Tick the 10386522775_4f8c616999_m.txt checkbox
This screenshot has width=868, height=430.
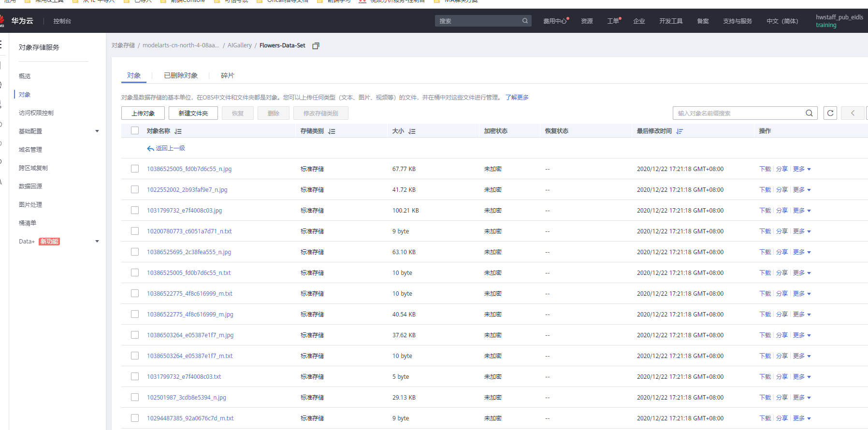coord(135,293)
